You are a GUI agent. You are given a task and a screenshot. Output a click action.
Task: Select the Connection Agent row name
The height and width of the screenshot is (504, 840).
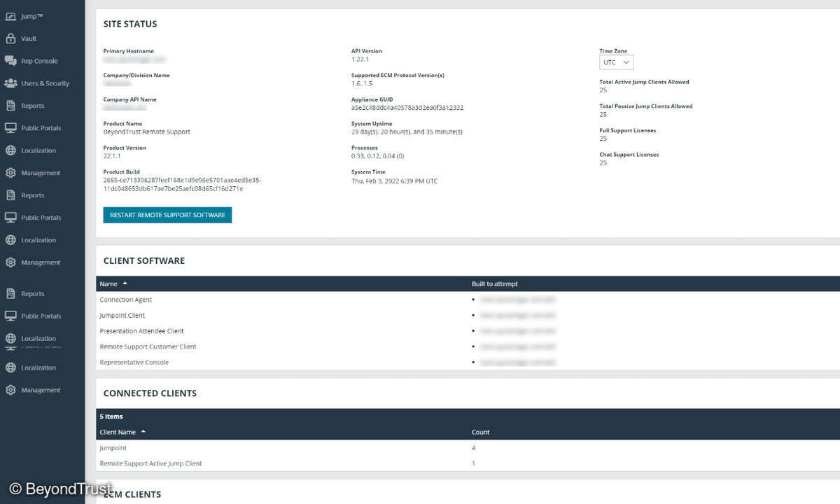tap(126, 300)
